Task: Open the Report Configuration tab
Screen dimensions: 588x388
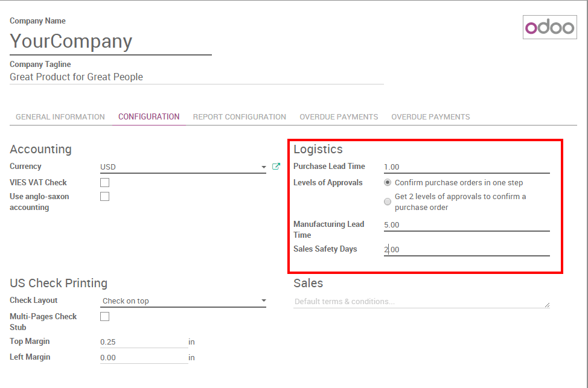Action: click(239, 116)
